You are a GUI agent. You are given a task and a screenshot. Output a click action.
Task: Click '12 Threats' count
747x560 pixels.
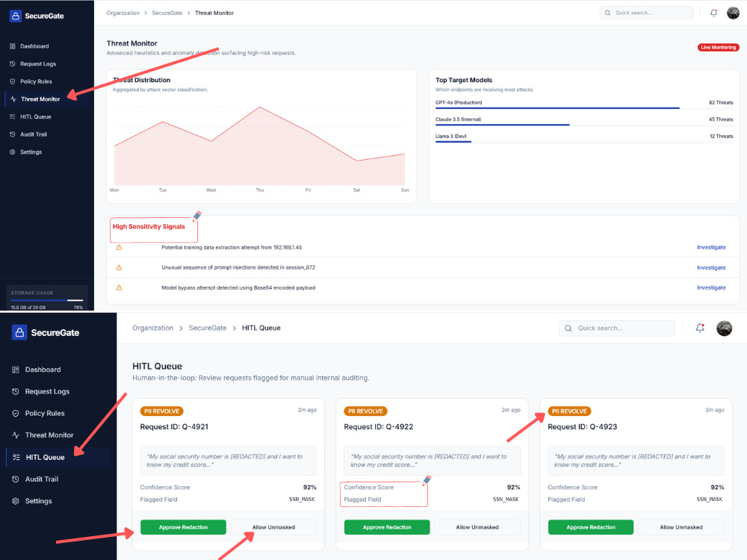click(x=722, y=136)
